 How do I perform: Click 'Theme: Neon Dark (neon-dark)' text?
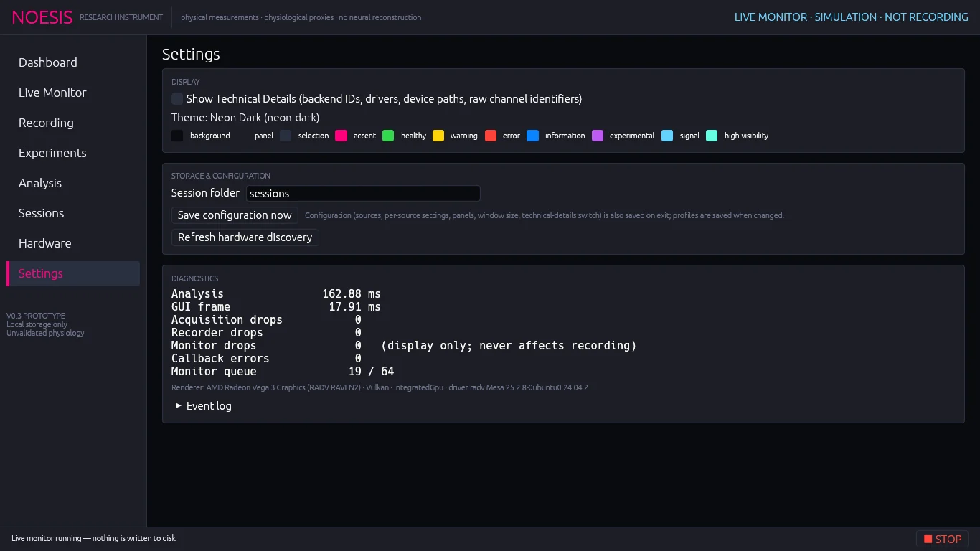[245, 117]
